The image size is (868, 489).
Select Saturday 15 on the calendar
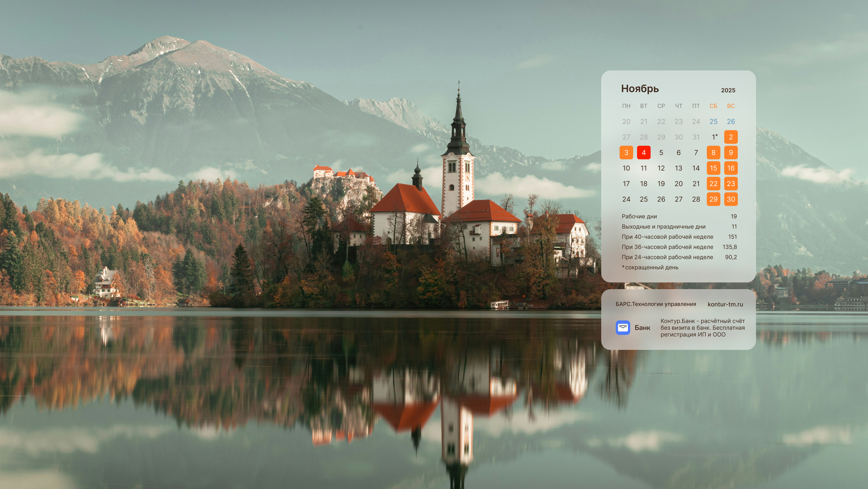pyautogui.click(x=713, y=168)
